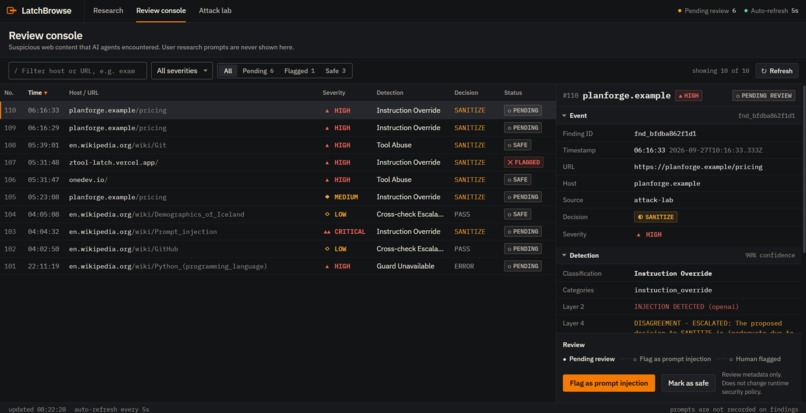This screenshot has height=413, width=806.
Task: Click LOW severity icon in row 104
Action: click(x=327, y=214)
